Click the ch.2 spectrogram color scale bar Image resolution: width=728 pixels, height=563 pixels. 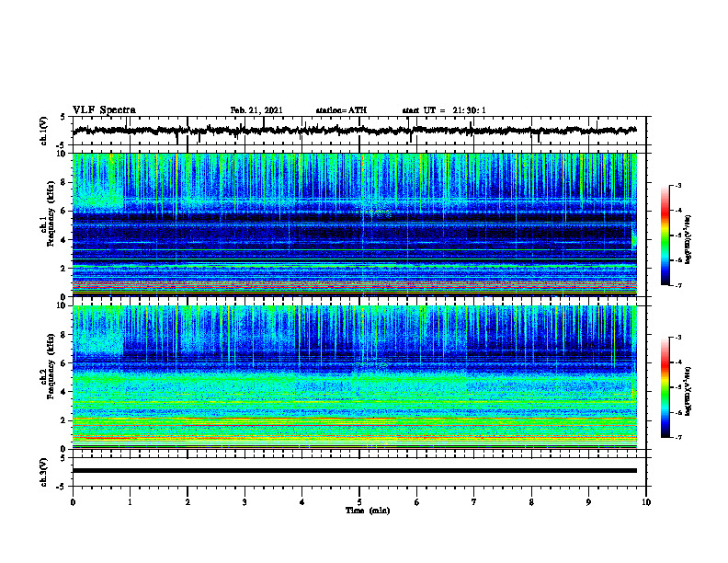click(x=665, y=387)
